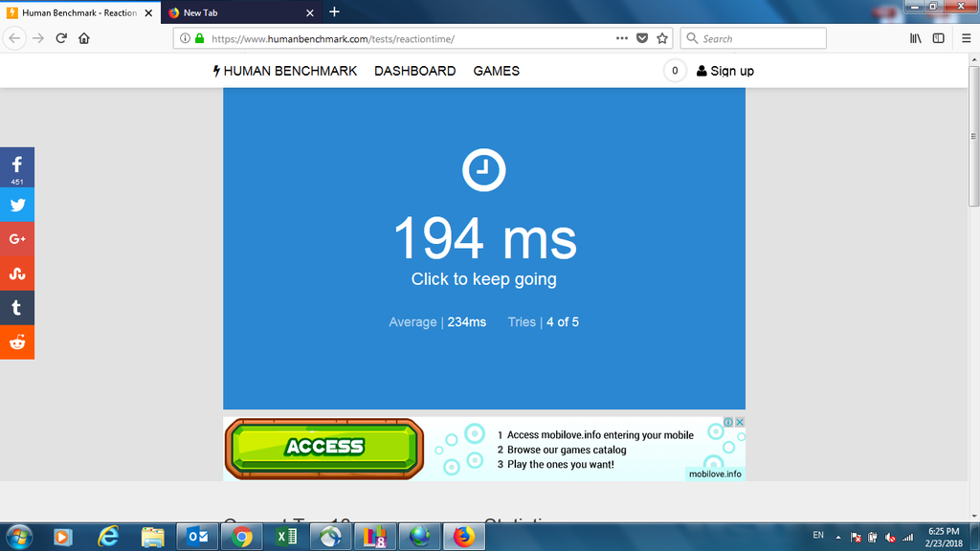Viewport: 980px width, 551px height.
Task: Share on Facebook via sidebar icon
Action: 17,167
